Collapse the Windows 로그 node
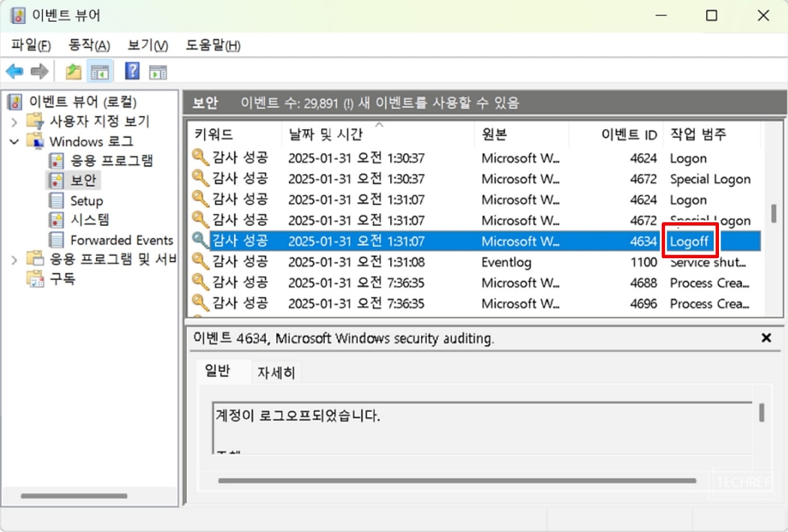This screenshot has height=532, width=788. 14,142
